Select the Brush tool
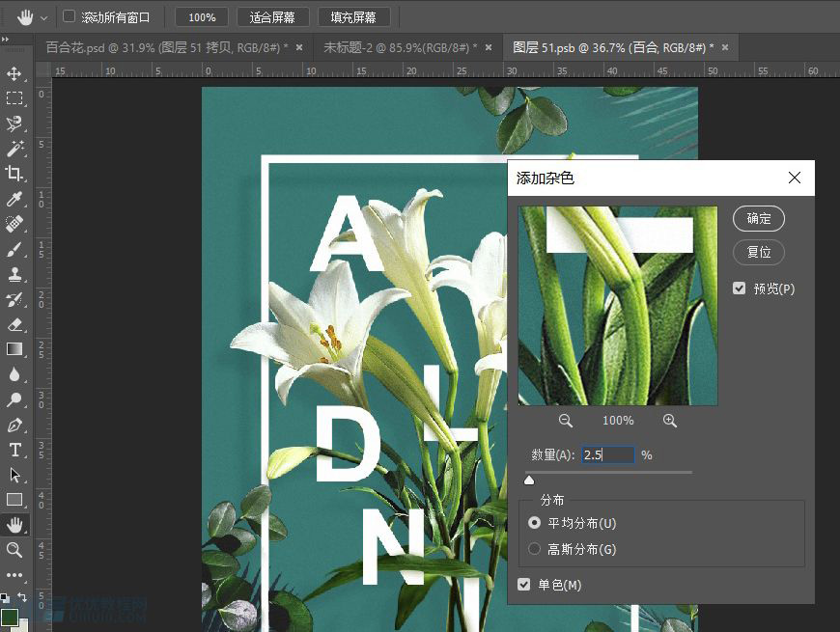This screenshot has height=632, width=840. (14, 249)
